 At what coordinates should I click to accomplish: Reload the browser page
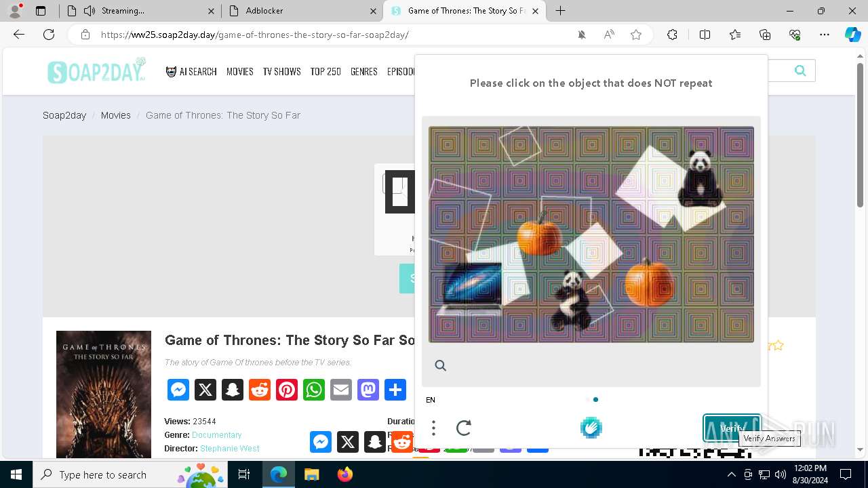pos(49,35)
